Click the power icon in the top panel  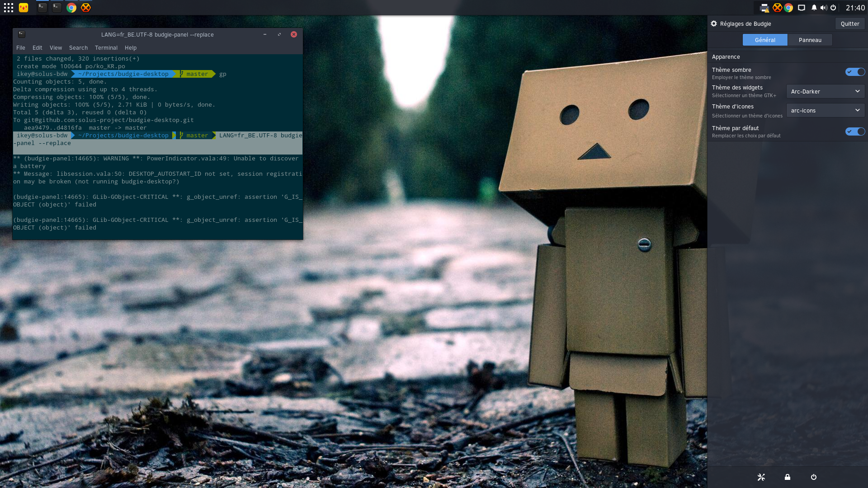coord(833,8)
